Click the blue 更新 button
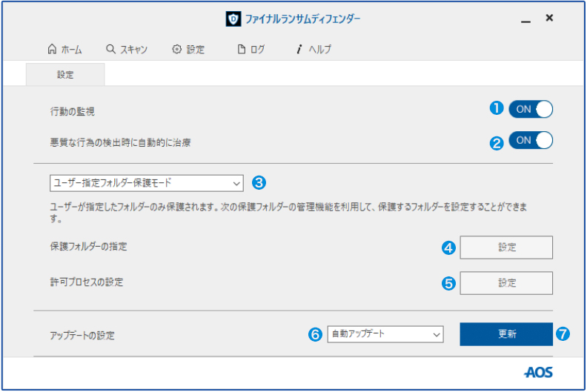The width and height of the screenshot is (587, 392). (506, 334)
